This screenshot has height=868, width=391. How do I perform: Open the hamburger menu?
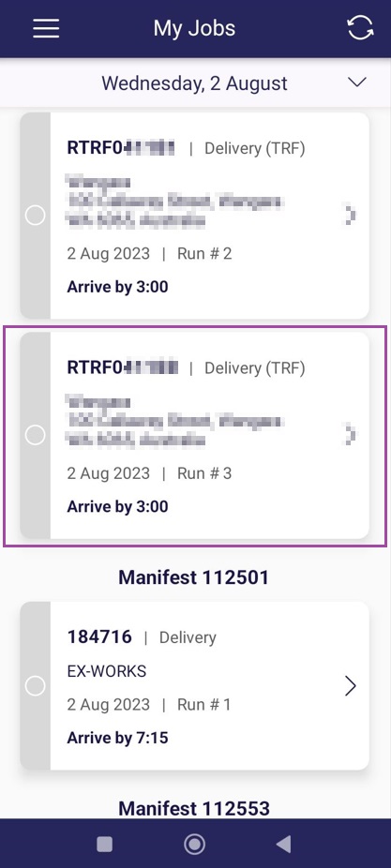[46, 28]
